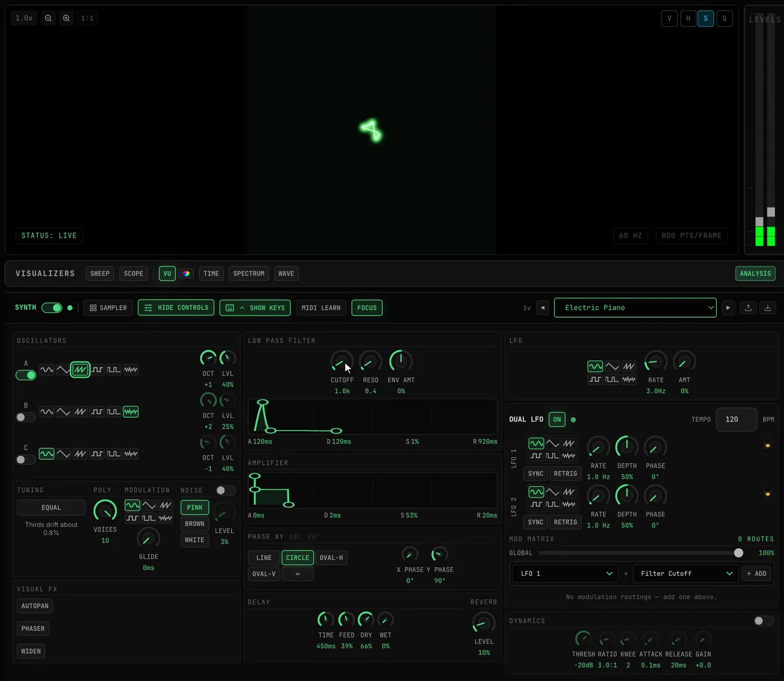Select sine waveform for oscillator A
The height and width of the screenshot is (681, 784).
coord(47,369)
